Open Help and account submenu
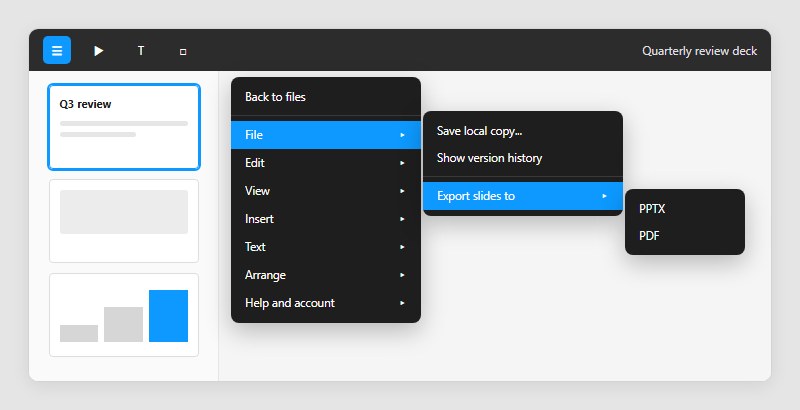The image size is (800, 410). tap(326, 303)
